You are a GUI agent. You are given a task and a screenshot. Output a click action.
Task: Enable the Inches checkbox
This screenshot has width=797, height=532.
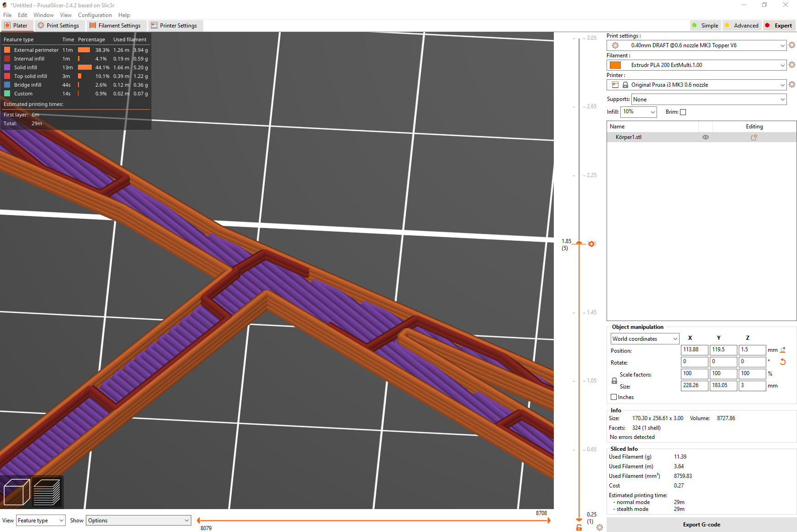[613, 397]
